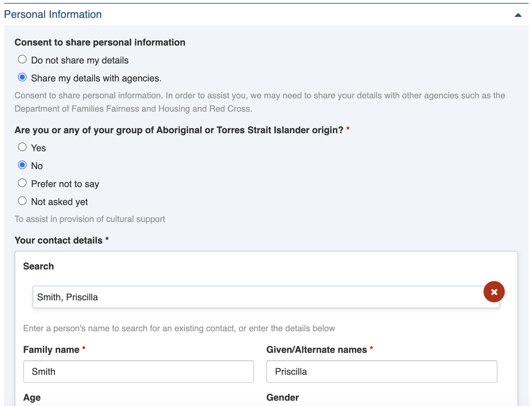Click the Personal Information section heading
Screen dimensions: 532x406
pos(53,14)
